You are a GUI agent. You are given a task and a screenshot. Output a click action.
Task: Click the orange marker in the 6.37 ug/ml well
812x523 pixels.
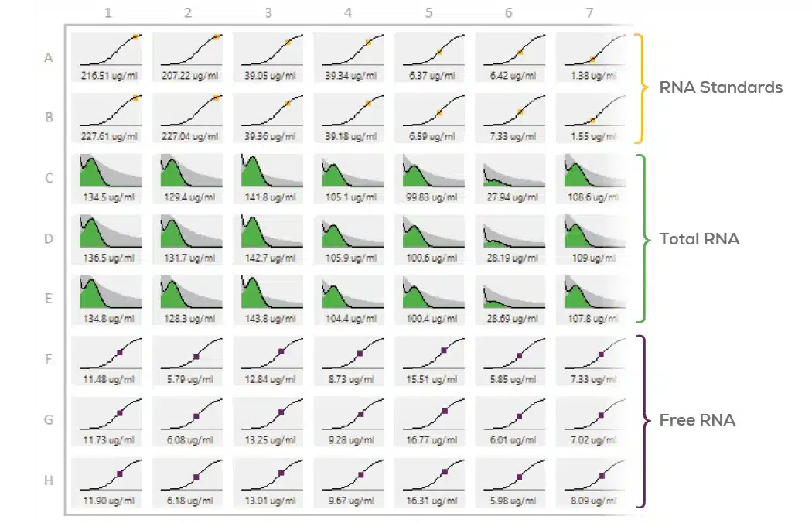(438, 52)
